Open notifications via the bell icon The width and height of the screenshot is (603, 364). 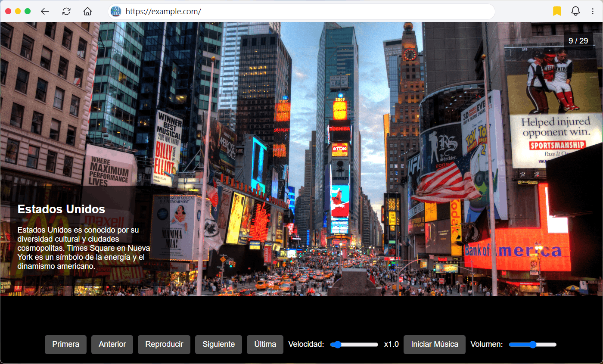point(575,12)
